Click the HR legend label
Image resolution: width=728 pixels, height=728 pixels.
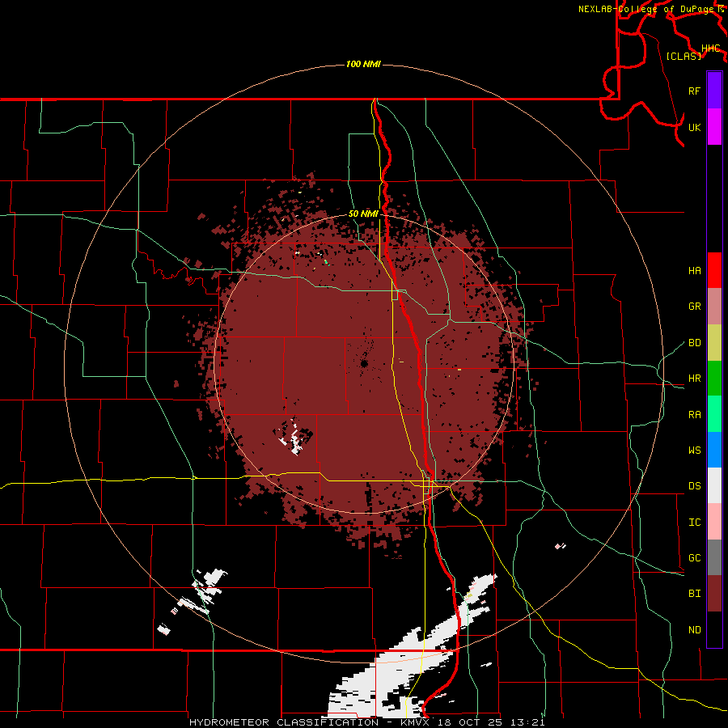click(x=694, y=379)
